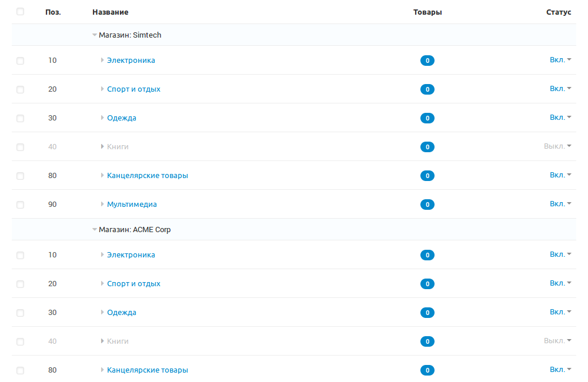Open the ACME Corp Канцелярские товары link
Screen dimensions: 588x382
pyautogui.click(x=147, y=370)
